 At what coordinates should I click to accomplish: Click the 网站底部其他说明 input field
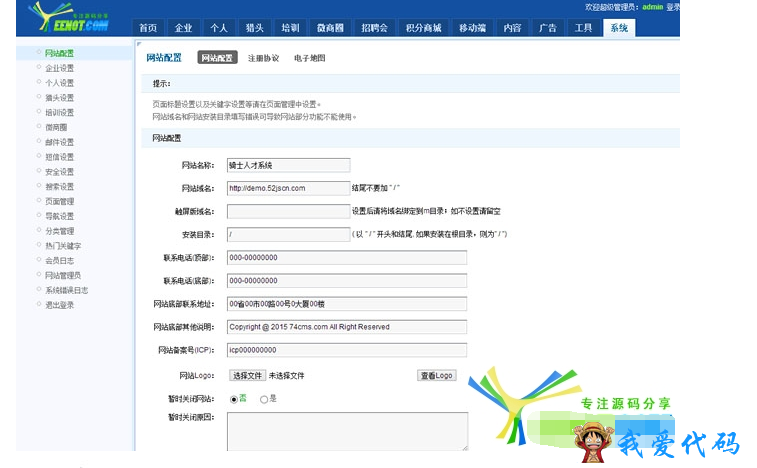(x=347, y=327)
